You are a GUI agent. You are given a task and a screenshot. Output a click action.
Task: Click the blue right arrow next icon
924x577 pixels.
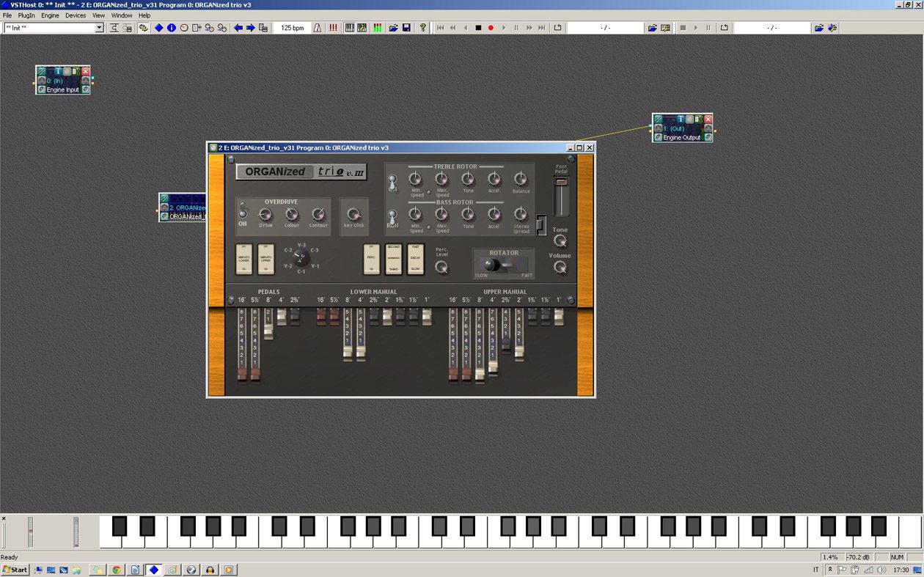(250, 28)
